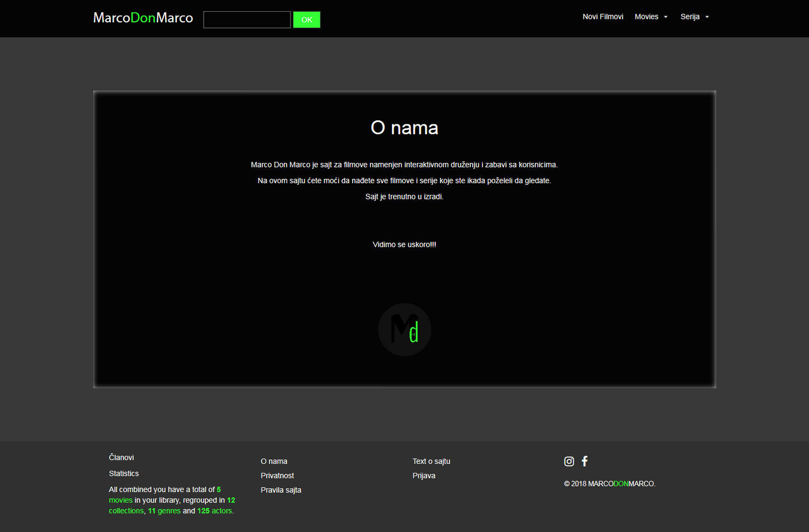809x532 pixels.
Task: Follow the green '125 actors' link
Action: pos(214,511)
